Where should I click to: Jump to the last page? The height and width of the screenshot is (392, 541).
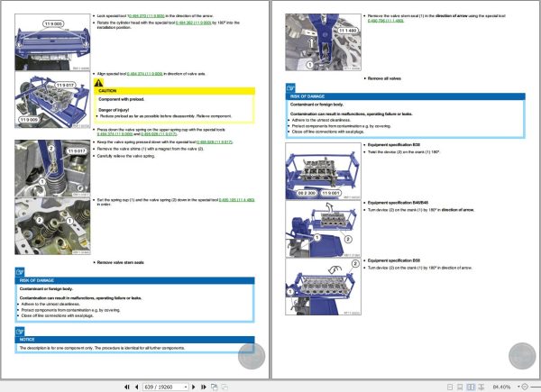204,387
